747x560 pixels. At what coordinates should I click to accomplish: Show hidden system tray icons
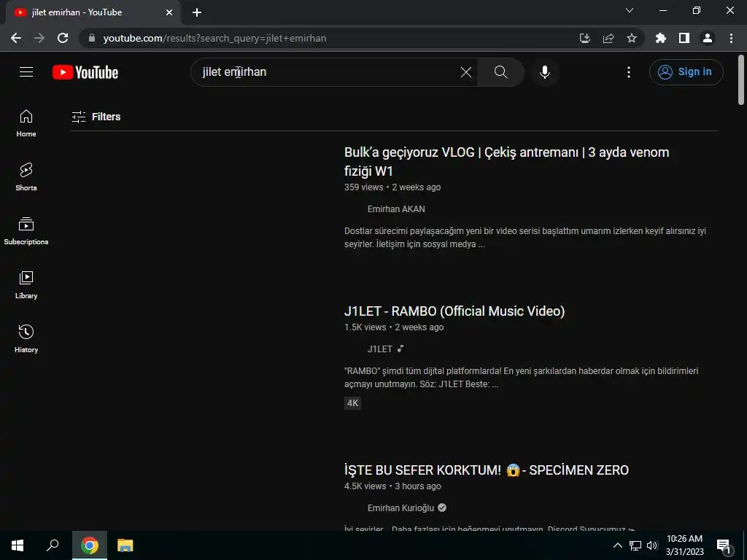point(617,545)
